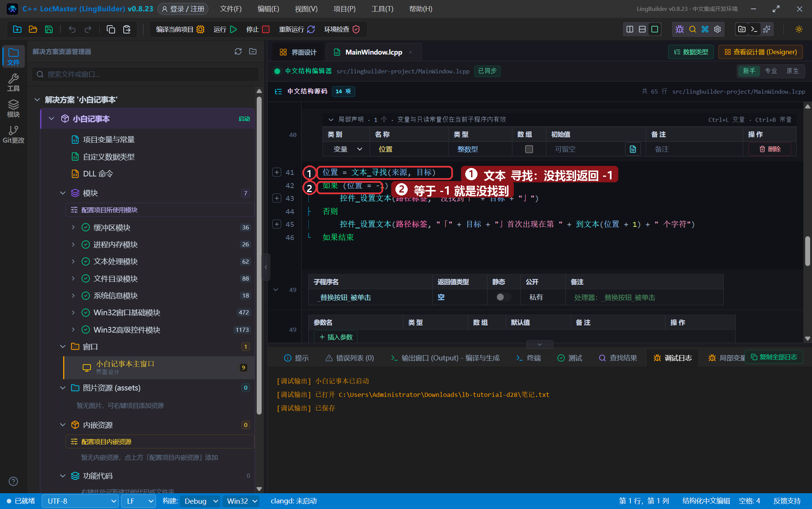Viewport: 812px width, 509px height.
Task: Click the help question mark icon
Action: click(14, 481)
